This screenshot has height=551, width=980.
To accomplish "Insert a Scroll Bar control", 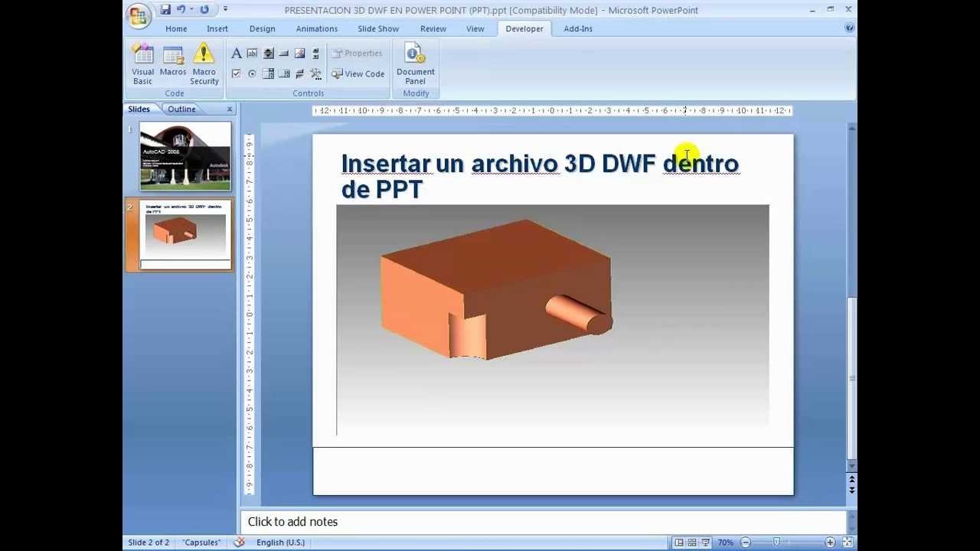I will (x=315, y=54).
